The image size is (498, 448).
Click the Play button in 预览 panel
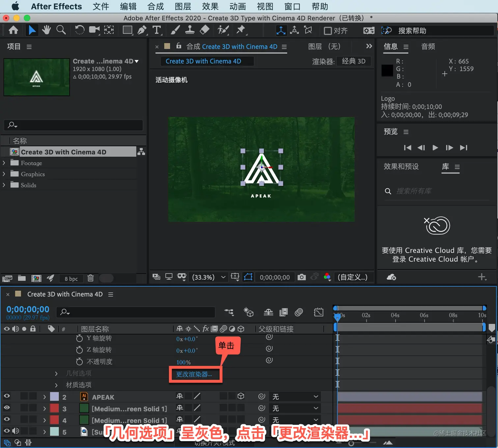[435, 148]
